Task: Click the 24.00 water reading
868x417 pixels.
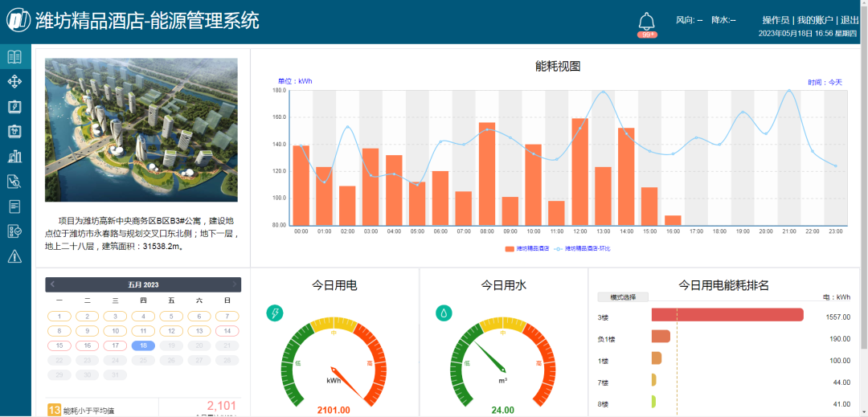Action: (x=502, y=411)
